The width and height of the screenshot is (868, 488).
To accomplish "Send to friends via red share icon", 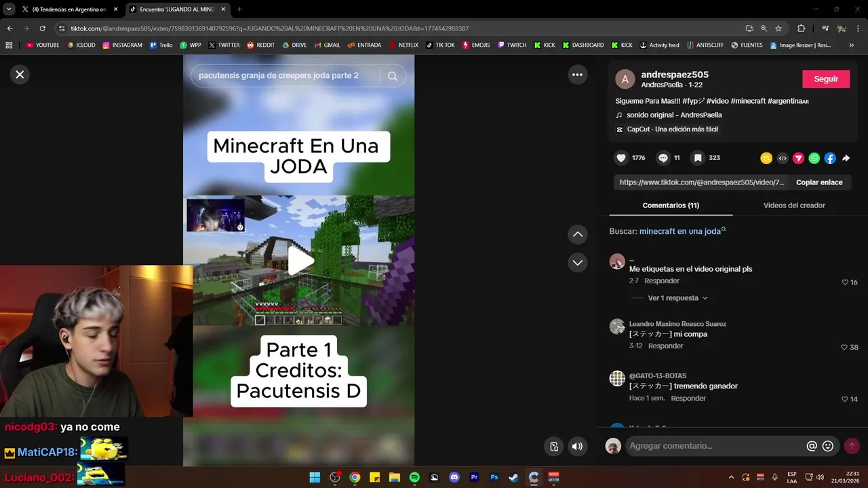I will [x=798, y=158].
